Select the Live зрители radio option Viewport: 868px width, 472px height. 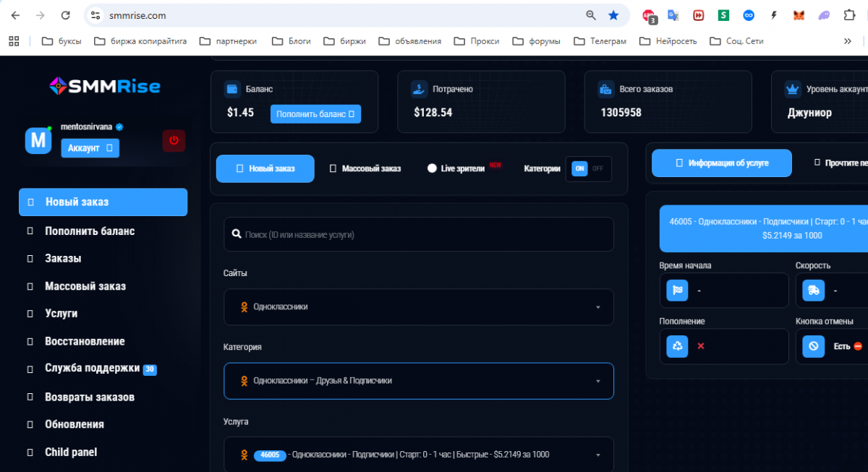point(433,168)
